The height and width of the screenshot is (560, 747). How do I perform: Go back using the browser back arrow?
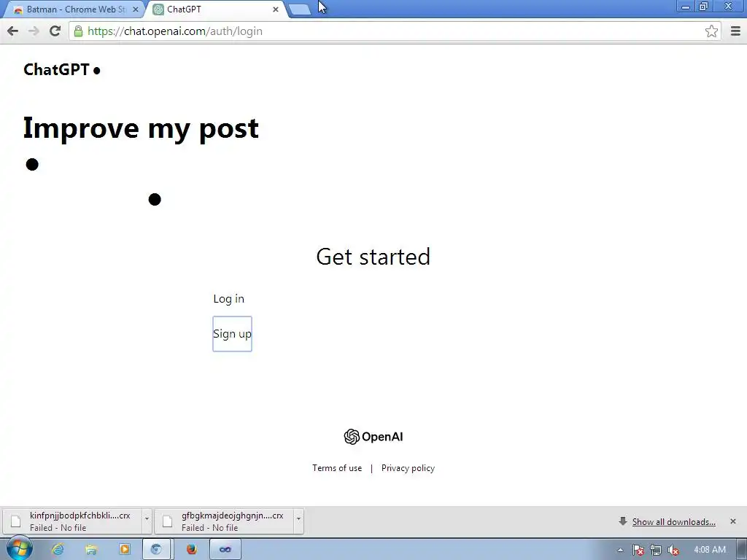tap(13, 31)
